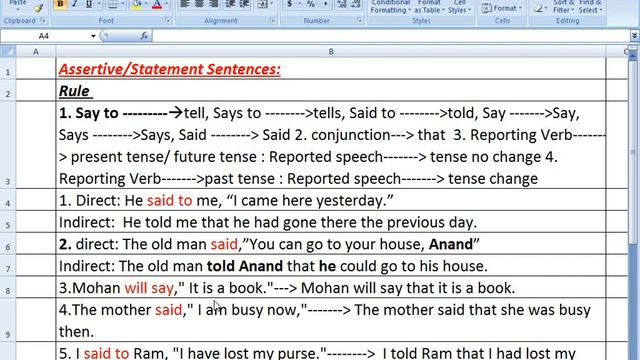This screenshot has height=360, width=640.
Task: Open font color dropdown arrow
Action: click(167, 4)
